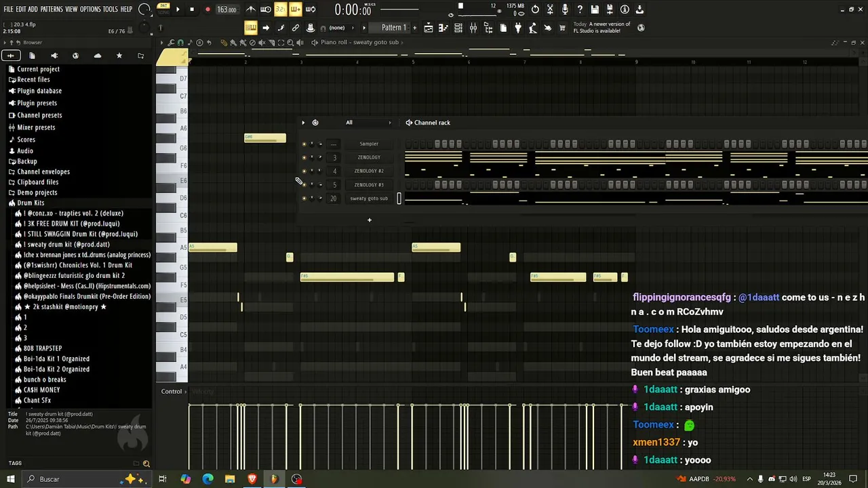Click the Sampler channel button
This screenshot has height=488, width=868.
pyautogui.click(x=369, y=144)
